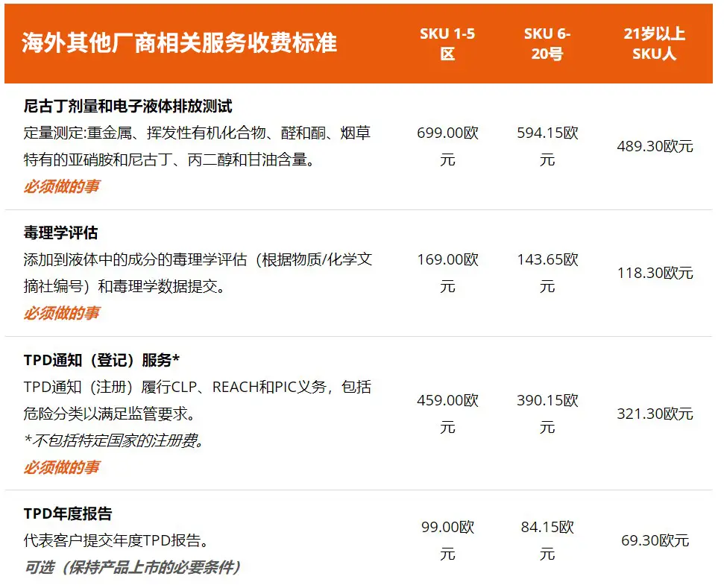The width and height of the screenshot is (724, 588).
Task: Click price 99.00欧元
Action: [447, 540]
